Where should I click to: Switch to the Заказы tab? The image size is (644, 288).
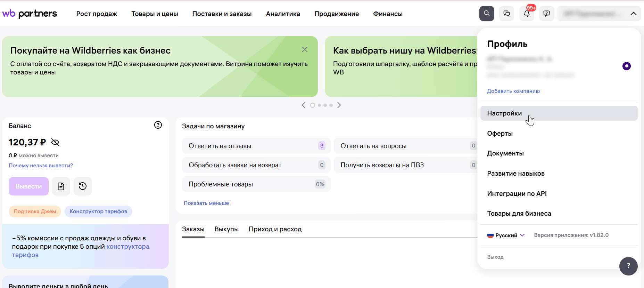pos(193,229)
